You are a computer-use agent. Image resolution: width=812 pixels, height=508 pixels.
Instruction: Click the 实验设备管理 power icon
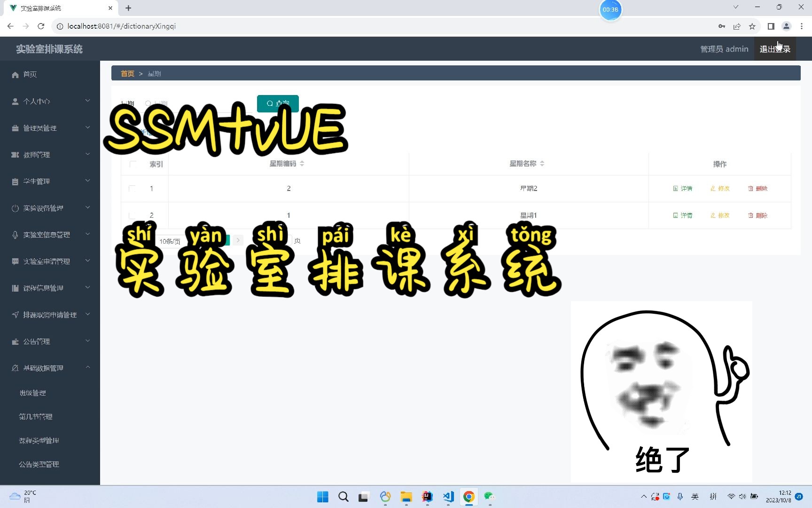tap(15, 208)
